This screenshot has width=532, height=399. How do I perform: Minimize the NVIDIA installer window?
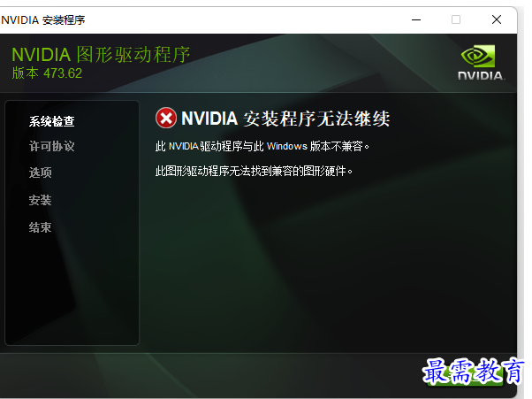pos(416,19)
